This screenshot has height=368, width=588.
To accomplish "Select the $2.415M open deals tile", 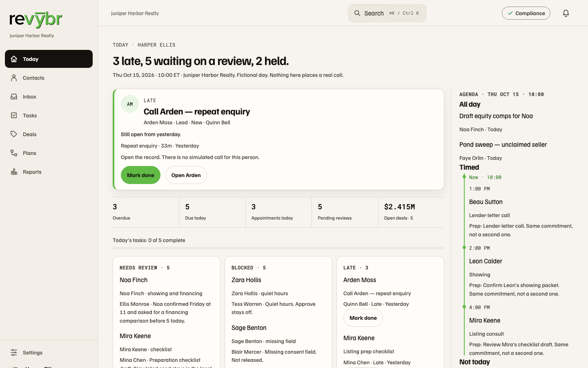I will click(x=411, y=212).
